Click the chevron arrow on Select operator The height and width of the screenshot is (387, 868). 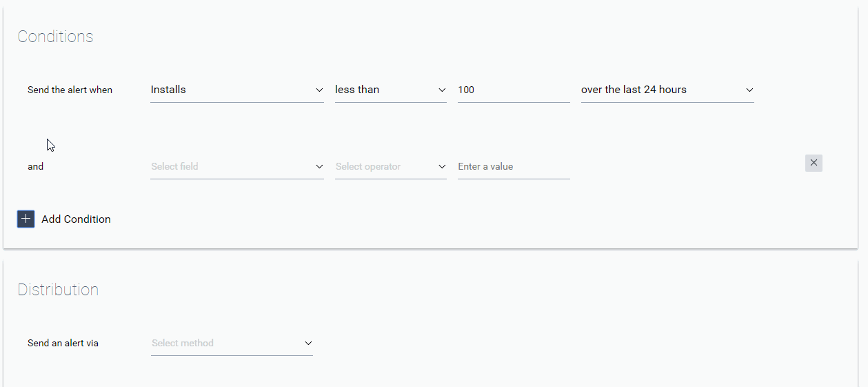coord(442,166)
